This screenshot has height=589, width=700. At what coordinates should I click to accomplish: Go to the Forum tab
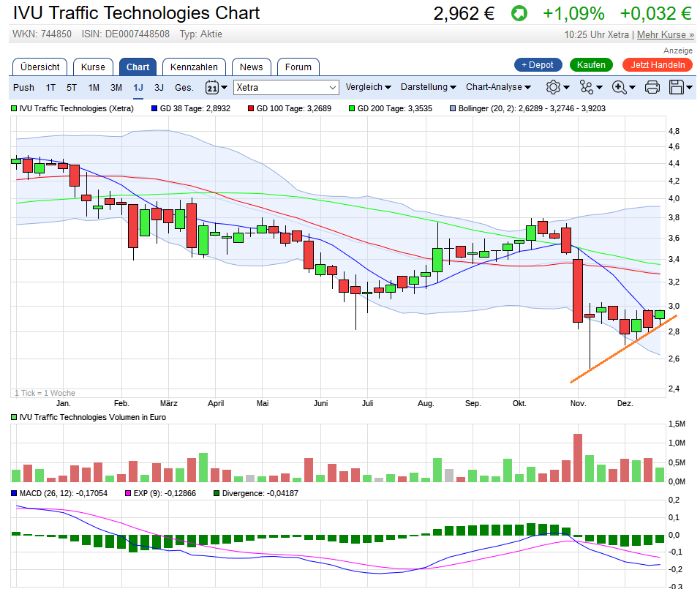(298, 67)
